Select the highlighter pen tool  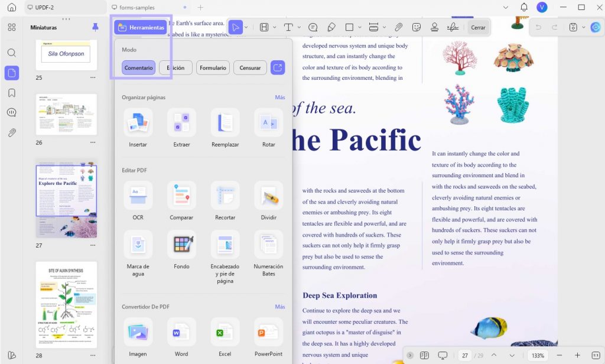pos(331,27)
